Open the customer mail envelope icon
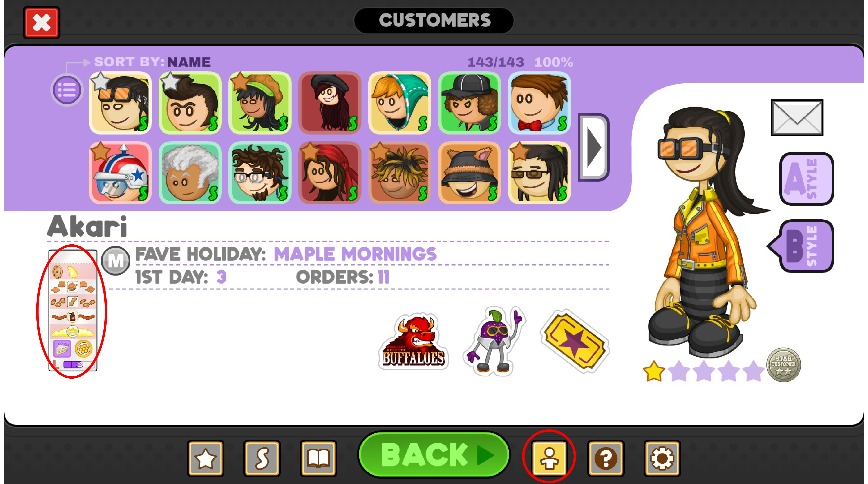This screenshot has height=484, width=868. tap(797, 117)
